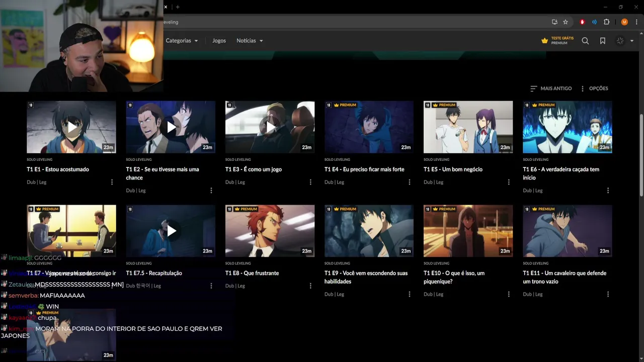Open the red ad-blocker extension icon
Screen dimensions: 644x362
(x=583, y=22)
